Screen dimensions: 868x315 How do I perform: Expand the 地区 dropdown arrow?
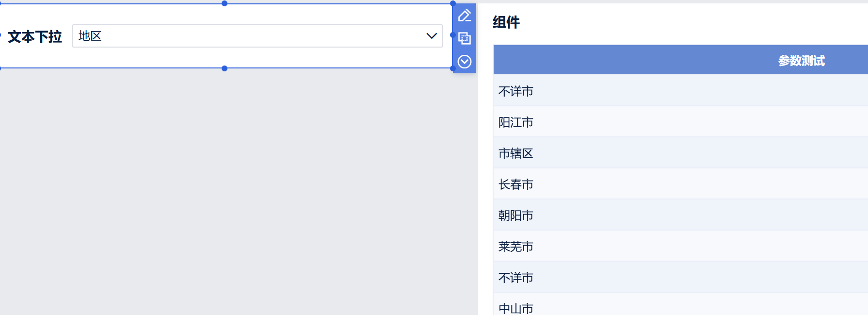(x=432, y=36)
